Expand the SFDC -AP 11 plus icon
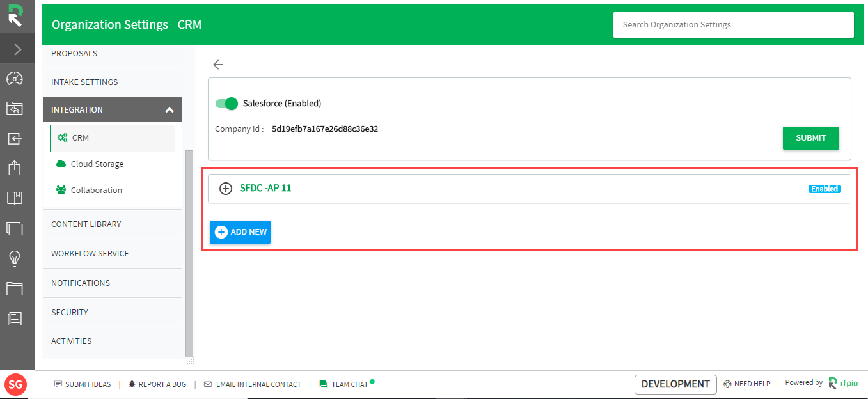Image resolution: width=868 pixels, height=399 pixels. [226, 189]
